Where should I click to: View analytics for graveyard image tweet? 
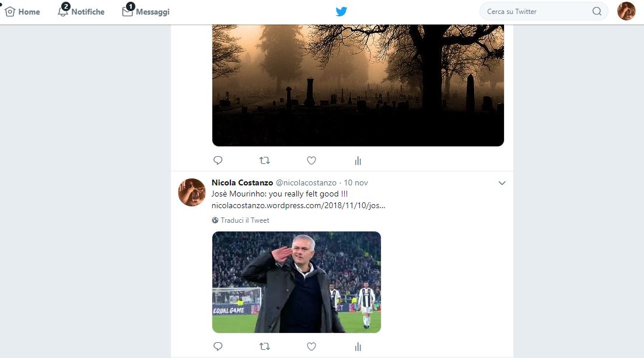click(x=358, y=161)
